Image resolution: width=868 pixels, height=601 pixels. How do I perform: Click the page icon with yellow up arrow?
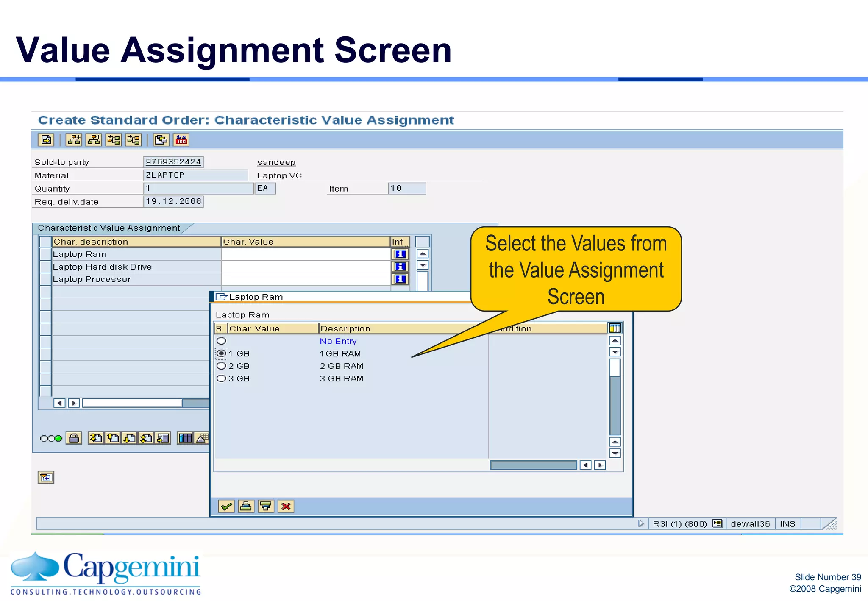click(113, 438)
